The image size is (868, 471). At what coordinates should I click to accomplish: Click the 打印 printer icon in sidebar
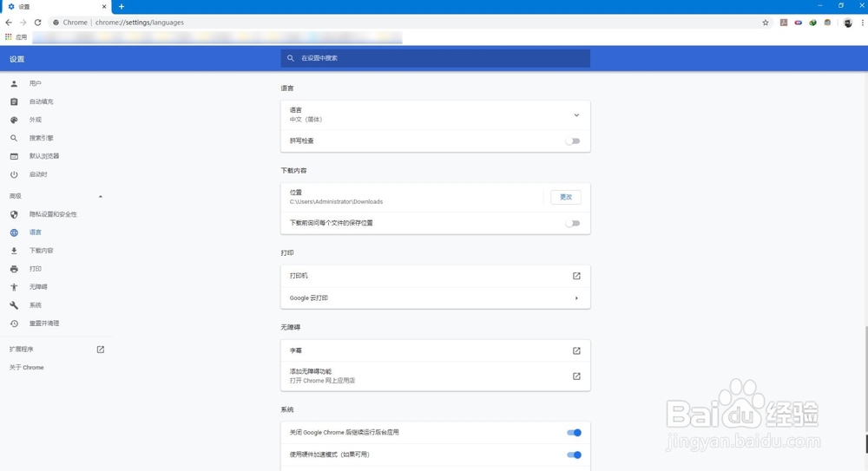[15, 269]
